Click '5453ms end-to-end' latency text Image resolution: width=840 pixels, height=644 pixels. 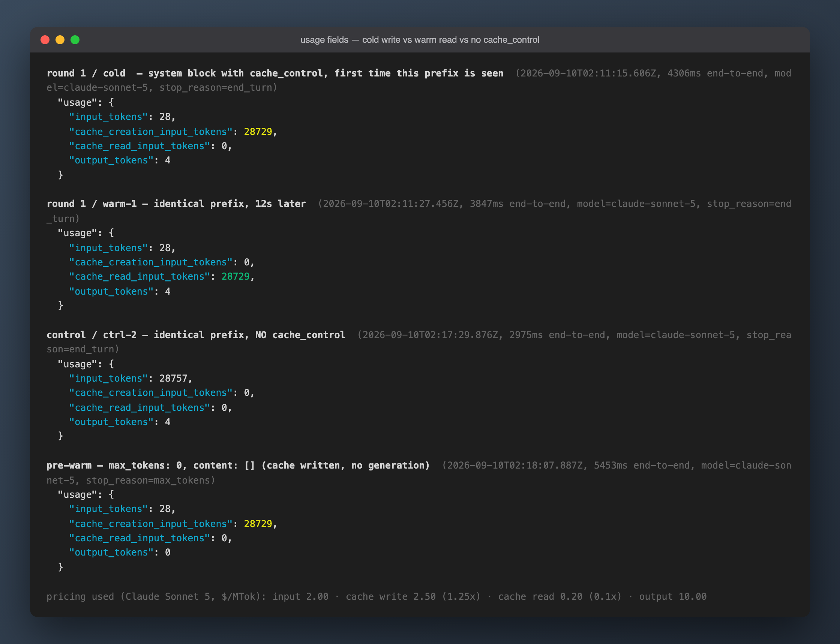tap(642, 465)
